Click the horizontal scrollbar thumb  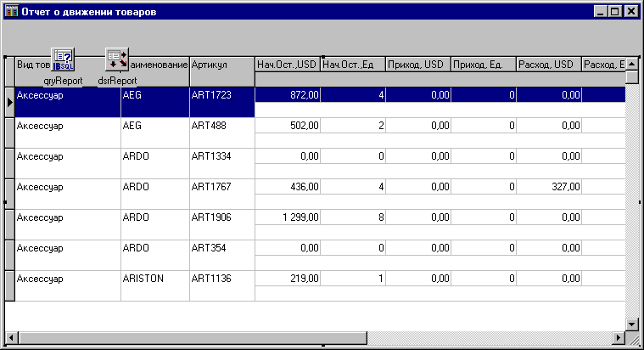193,337
